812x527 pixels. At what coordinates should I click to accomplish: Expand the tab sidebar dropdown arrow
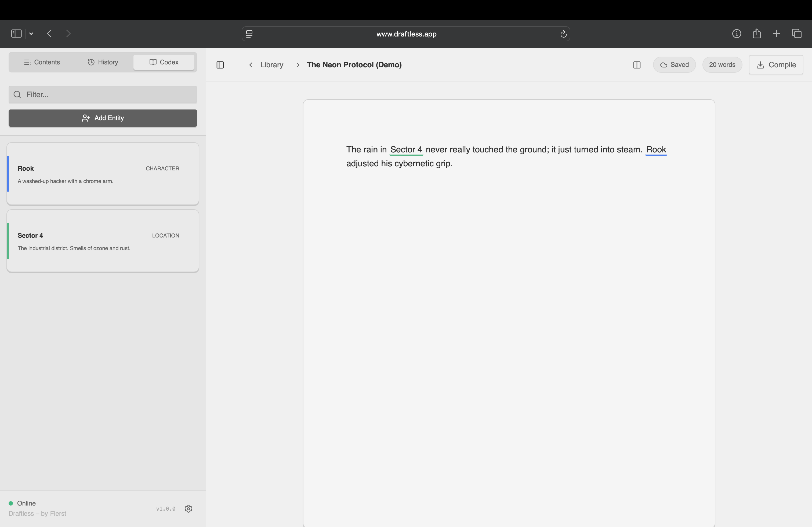[31, 33]
